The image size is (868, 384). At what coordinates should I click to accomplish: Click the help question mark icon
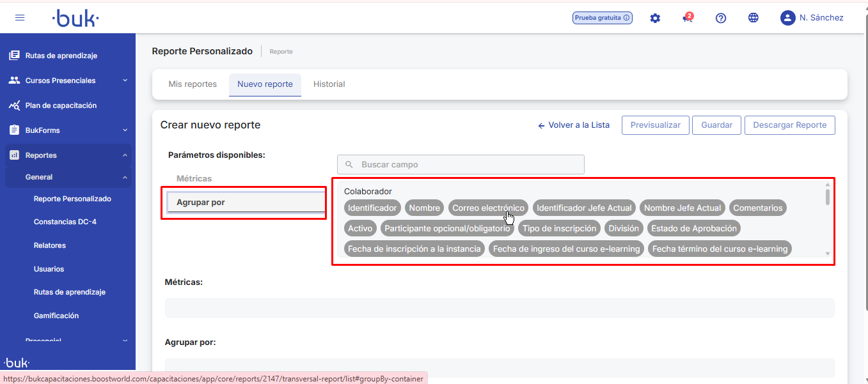(721, 18)
